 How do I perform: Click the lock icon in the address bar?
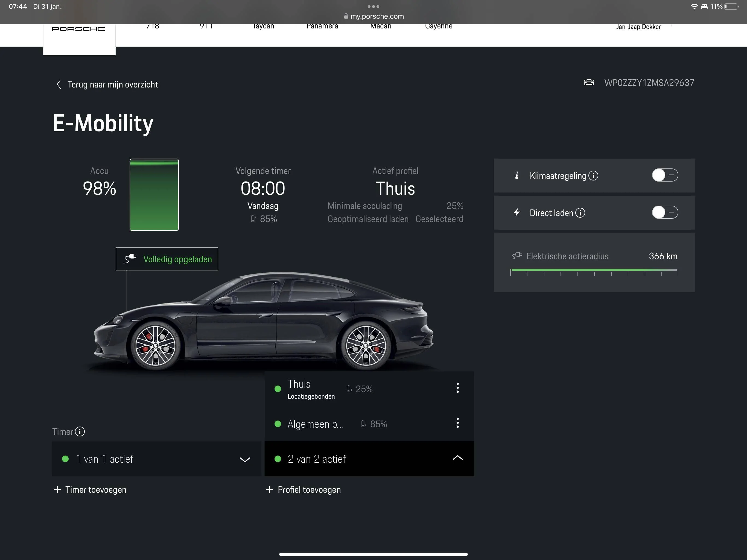(346, 16)
